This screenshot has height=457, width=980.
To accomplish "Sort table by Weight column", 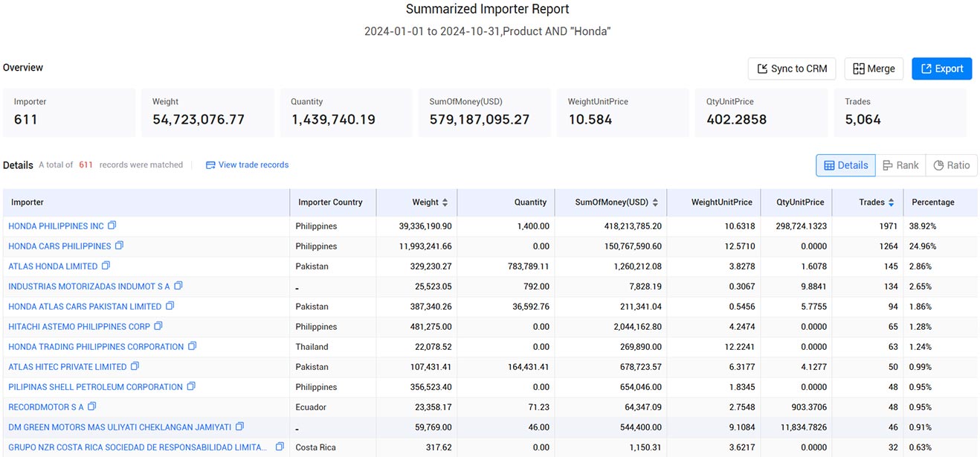I will pos(445,202).
